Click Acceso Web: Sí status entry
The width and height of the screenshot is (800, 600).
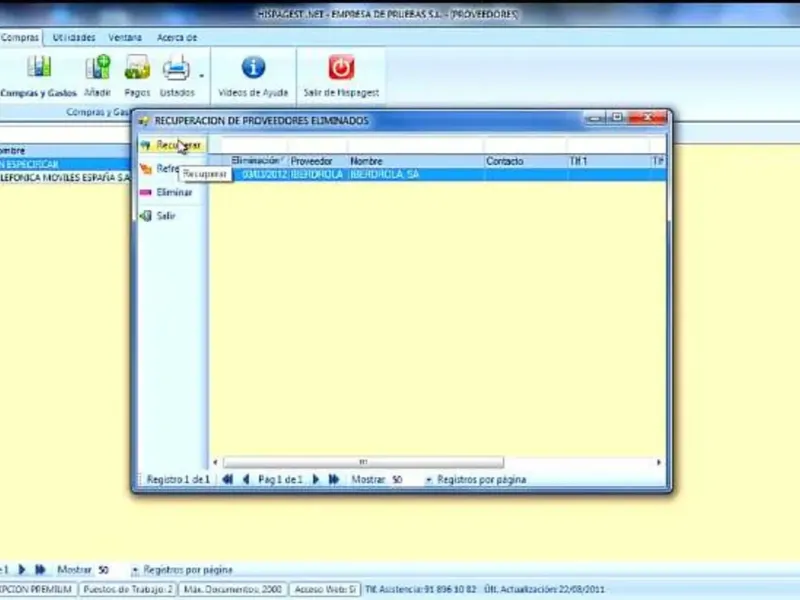[325, 589]
